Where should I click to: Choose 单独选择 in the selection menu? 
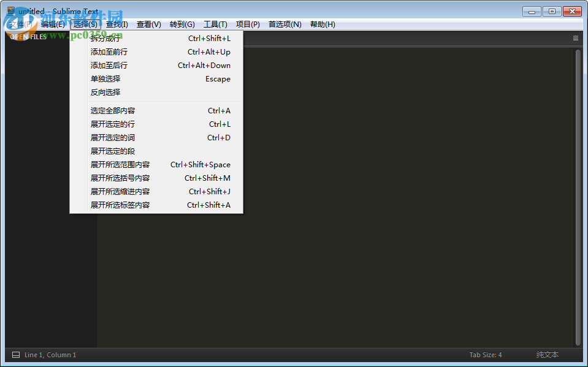(105, 78)
